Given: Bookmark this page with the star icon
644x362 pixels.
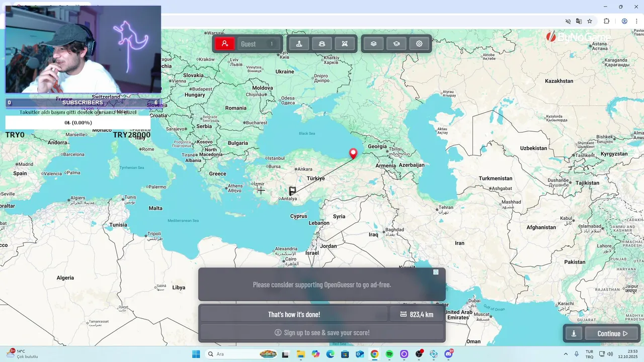Looking at the screenshot, I should pos(590,21).
